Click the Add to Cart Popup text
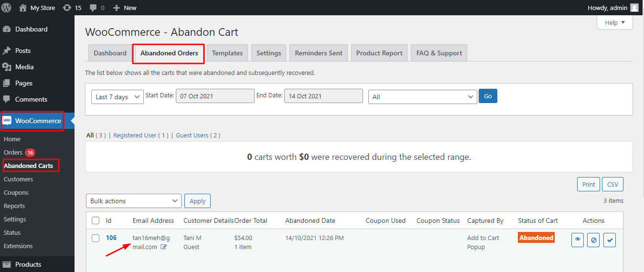 point(483,242)
